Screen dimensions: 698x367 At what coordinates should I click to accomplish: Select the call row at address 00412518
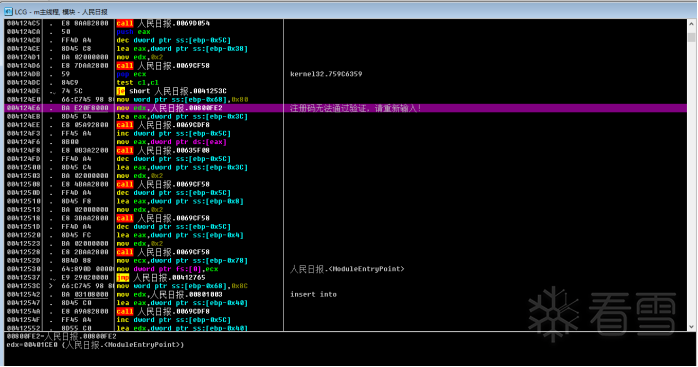(163, 218)
